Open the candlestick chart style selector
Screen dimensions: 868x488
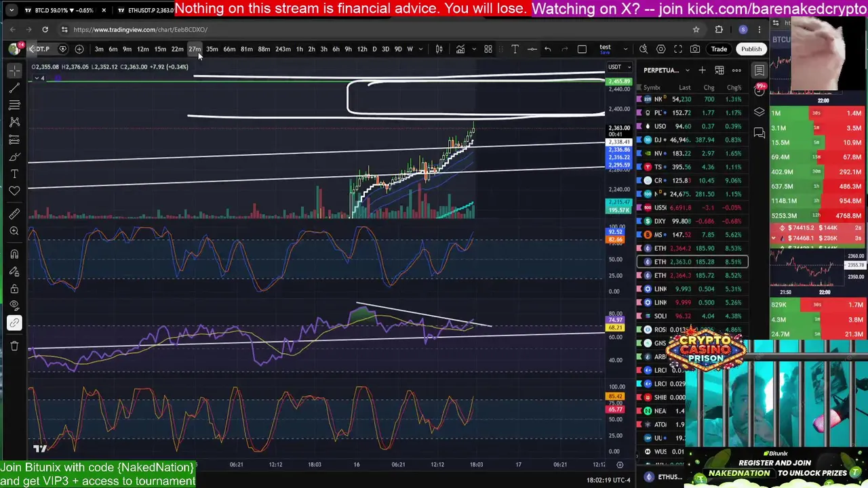[439, 49]
